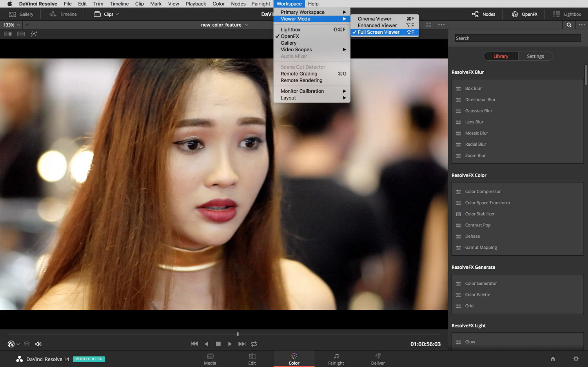The width and height of the screenshot is (588, 367).
Task: Open the Help menu
Action: coord(313,4)
